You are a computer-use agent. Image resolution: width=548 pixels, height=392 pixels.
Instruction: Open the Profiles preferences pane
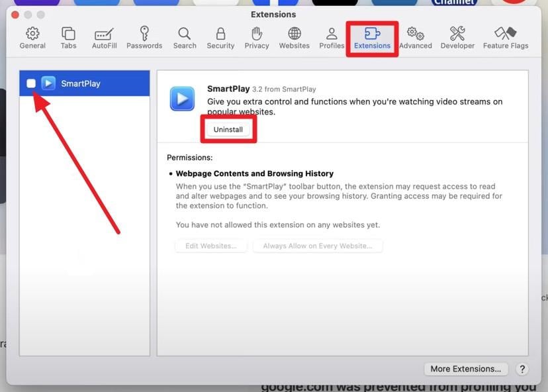[x=332, y=38]
